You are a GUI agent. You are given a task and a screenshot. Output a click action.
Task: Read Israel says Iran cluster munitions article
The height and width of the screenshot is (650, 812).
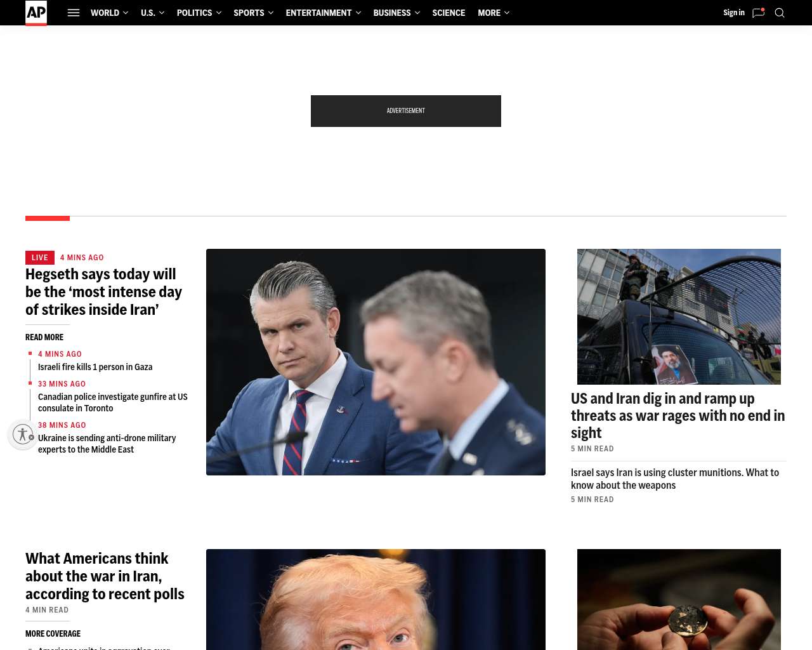(x=675, y=479)
